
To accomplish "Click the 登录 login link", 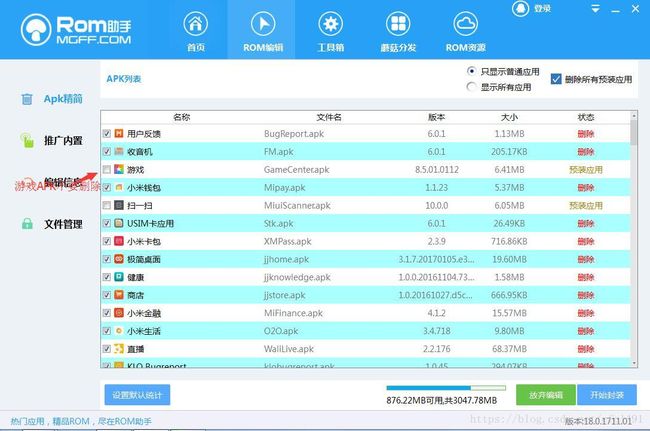I will coord(542,8).
